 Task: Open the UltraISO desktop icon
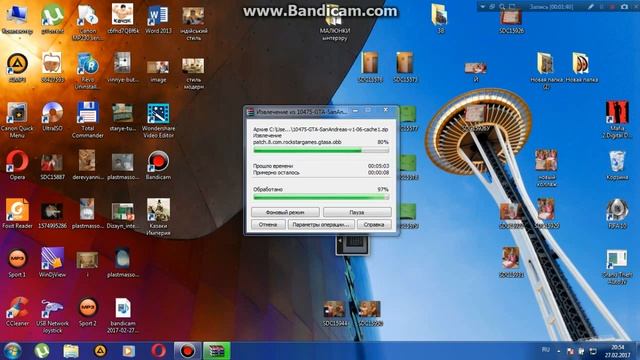pos(52,116)
